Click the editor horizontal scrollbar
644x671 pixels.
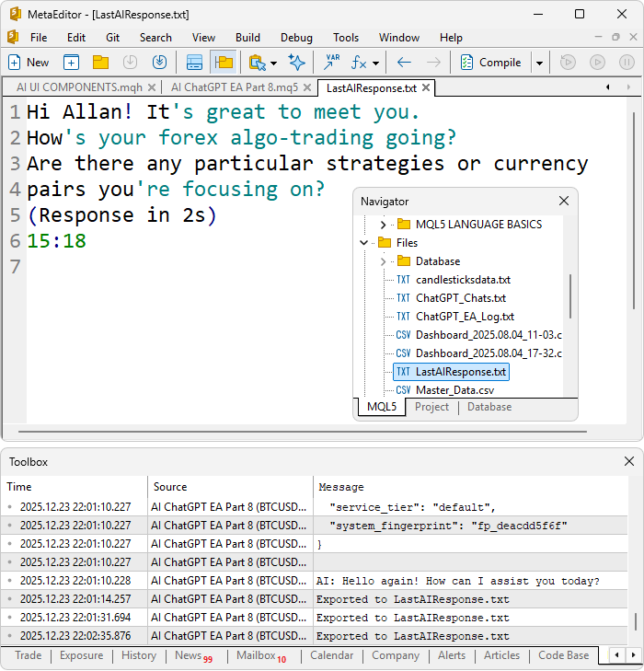coord(303,432)
